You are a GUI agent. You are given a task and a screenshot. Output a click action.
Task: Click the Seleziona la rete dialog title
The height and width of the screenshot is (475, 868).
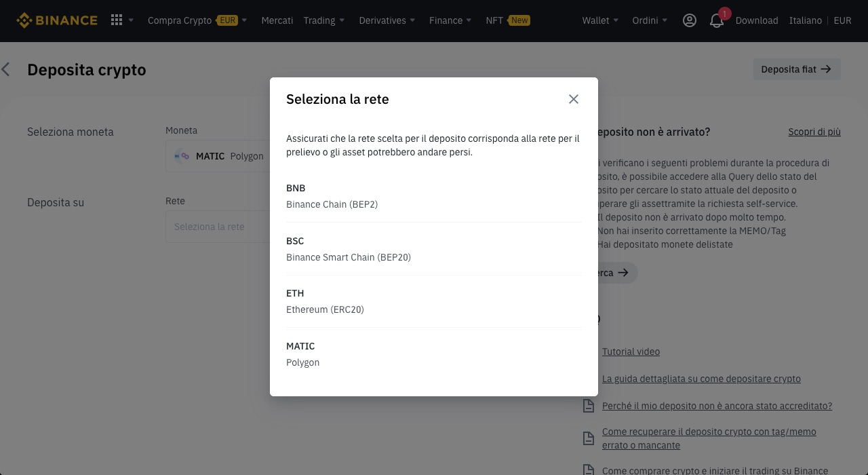pyautogui.click(x=338, y=99)
